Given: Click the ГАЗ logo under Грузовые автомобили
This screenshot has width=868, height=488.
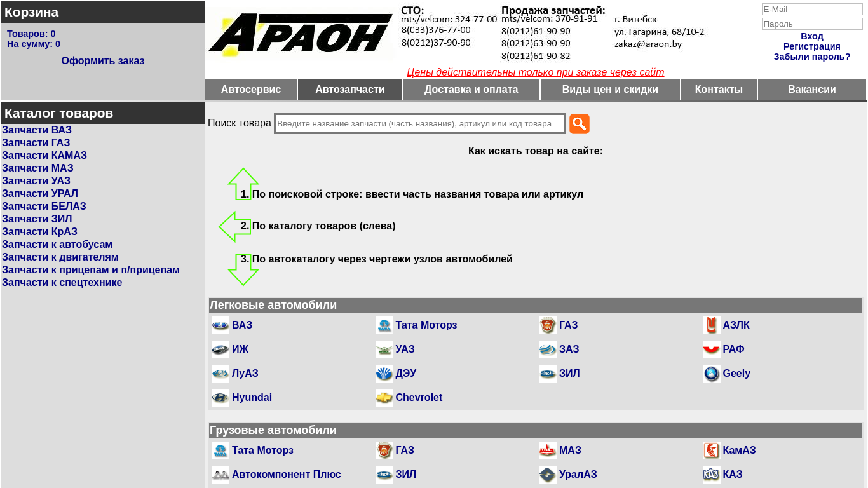Looking at the screenshot, I should click(384, 451).
